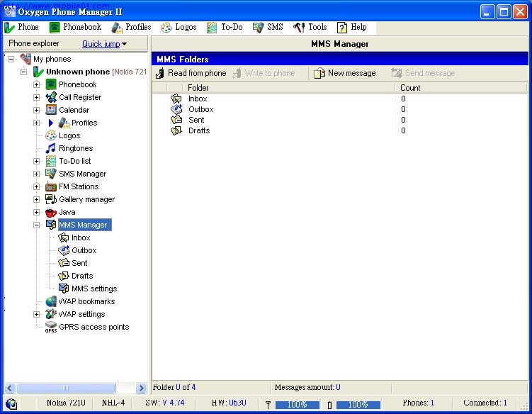Click the My phones icon
532x414 pixels.
click(26, 59)
